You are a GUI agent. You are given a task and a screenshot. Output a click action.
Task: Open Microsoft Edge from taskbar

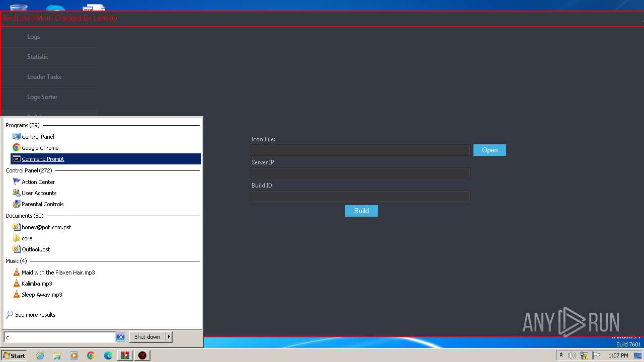[108, 355]
